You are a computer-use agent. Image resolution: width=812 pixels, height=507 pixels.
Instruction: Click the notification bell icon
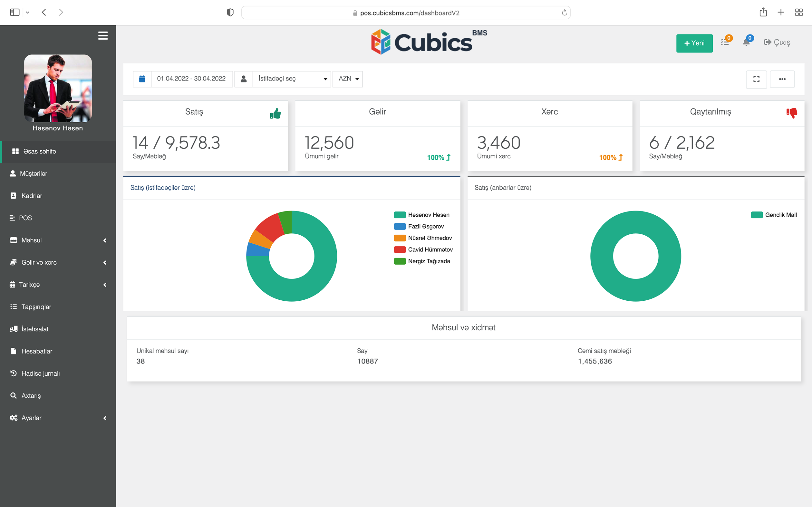[747, 42]
